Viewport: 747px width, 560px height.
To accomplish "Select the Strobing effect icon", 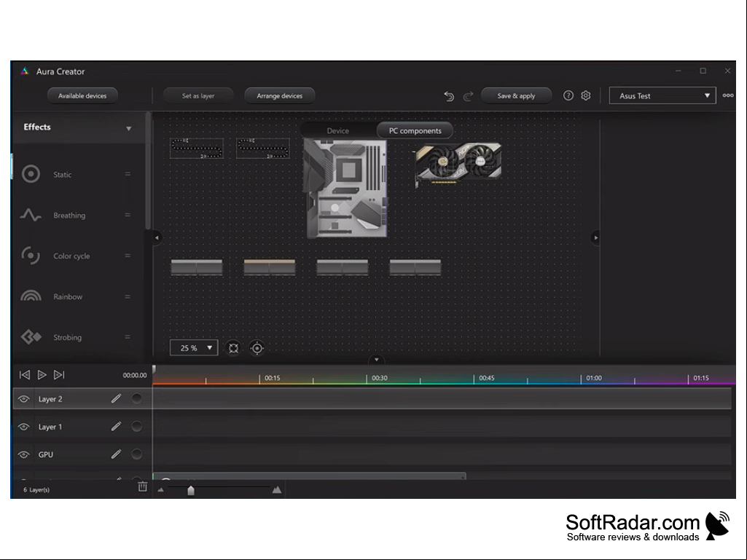I will (31, 337).
